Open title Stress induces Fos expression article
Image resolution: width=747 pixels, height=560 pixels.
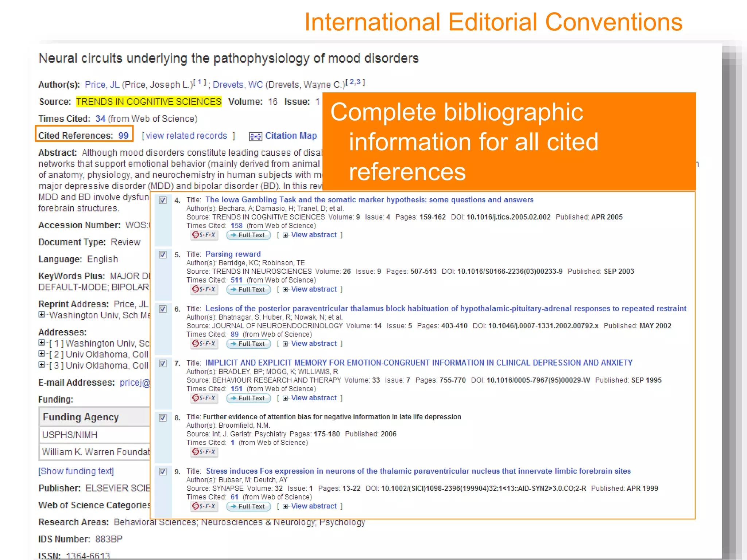(418, 471)
